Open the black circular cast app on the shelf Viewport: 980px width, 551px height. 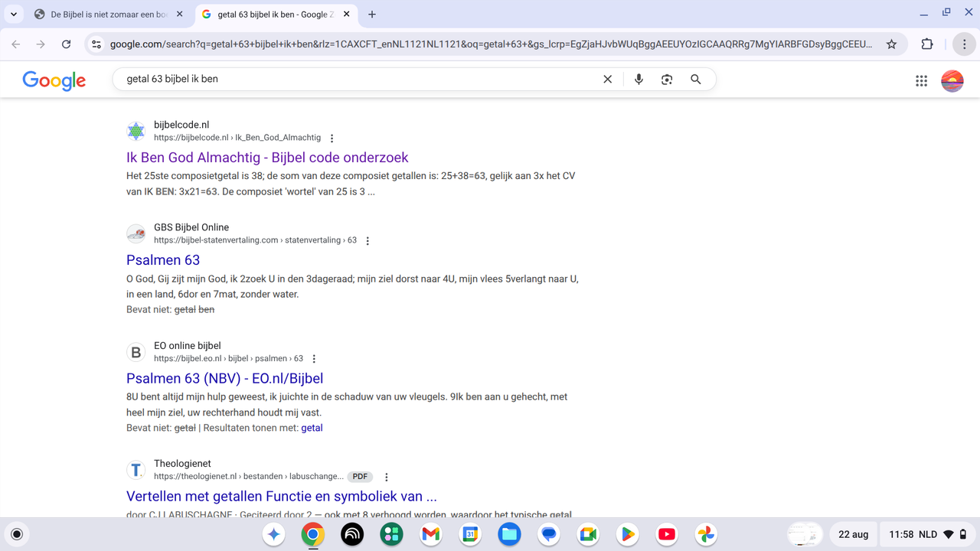click(352, 534)
